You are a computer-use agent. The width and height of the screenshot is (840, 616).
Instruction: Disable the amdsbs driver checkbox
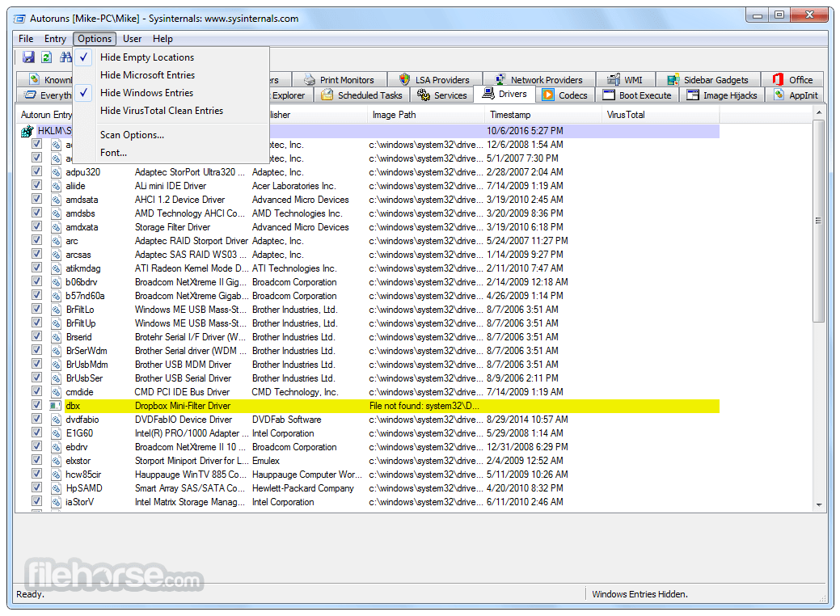coord(36,213)
